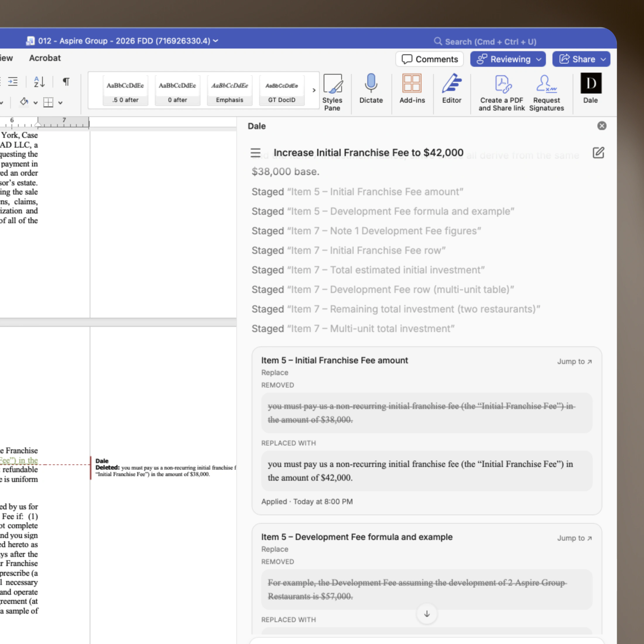644x644 pixels.
Task: Open the Add-ins gallery
Action: tap(412, 89)
